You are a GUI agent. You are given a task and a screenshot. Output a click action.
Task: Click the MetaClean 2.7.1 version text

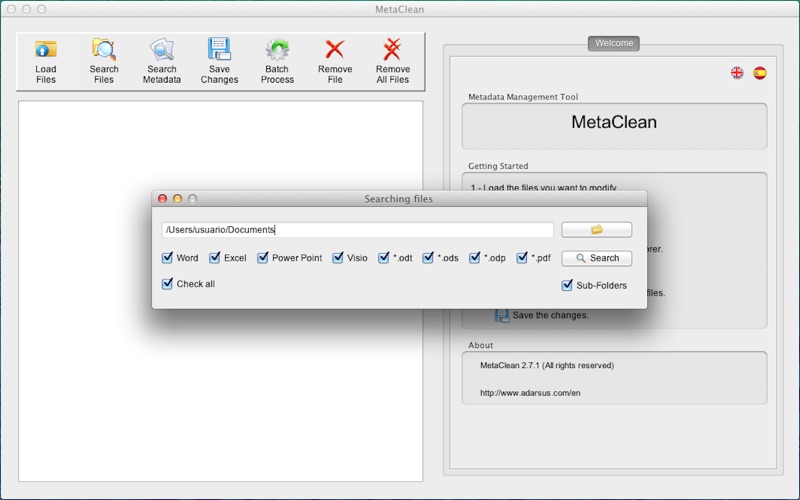(x=547, y=365)
